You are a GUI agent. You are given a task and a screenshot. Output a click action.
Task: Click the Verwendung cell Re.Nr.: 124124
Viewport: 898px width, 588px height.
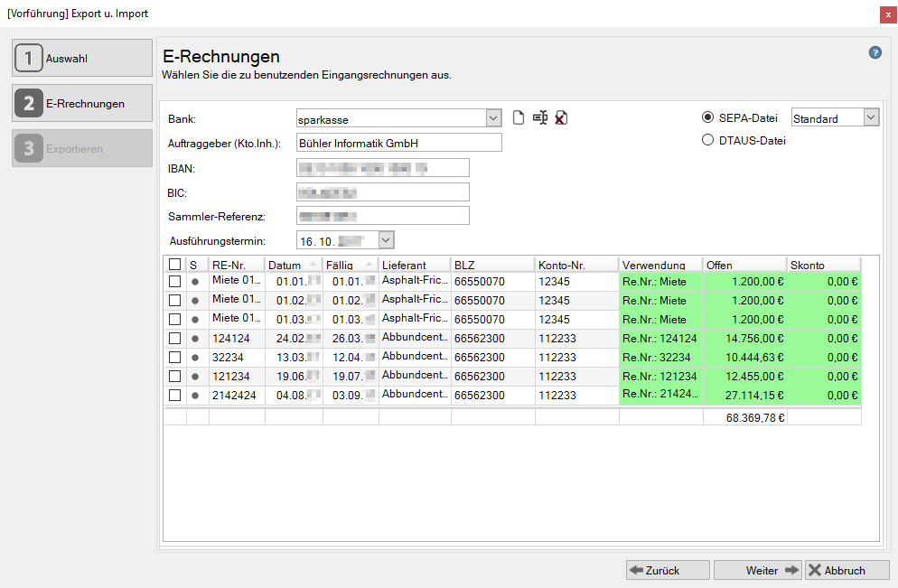tap(661, 339)
